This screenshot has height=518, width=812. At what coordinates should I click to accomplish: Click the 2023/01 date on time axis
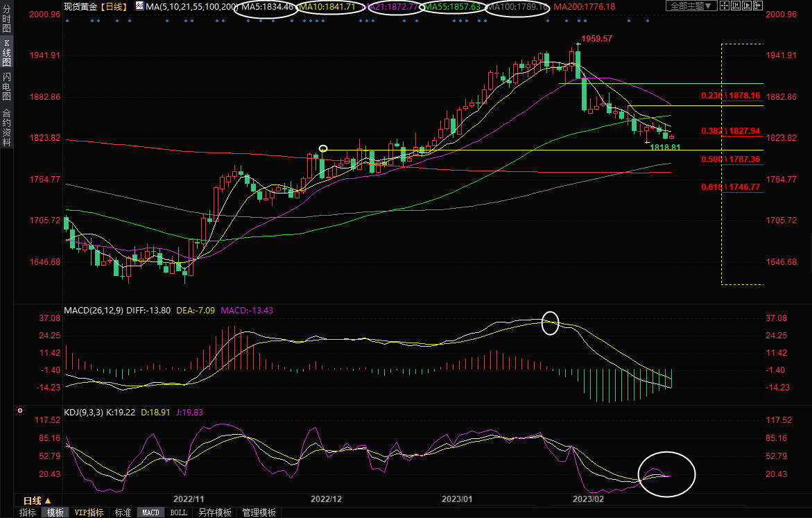pyautogui.click(x=457, y=499)
